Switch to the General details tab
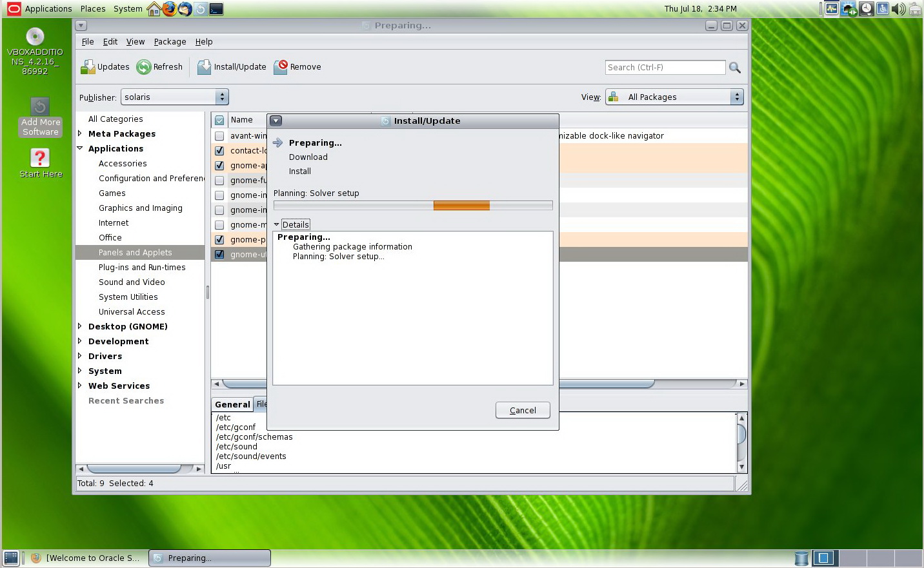The width and height of the screenshot is (924, 568). tap(232, 404)
